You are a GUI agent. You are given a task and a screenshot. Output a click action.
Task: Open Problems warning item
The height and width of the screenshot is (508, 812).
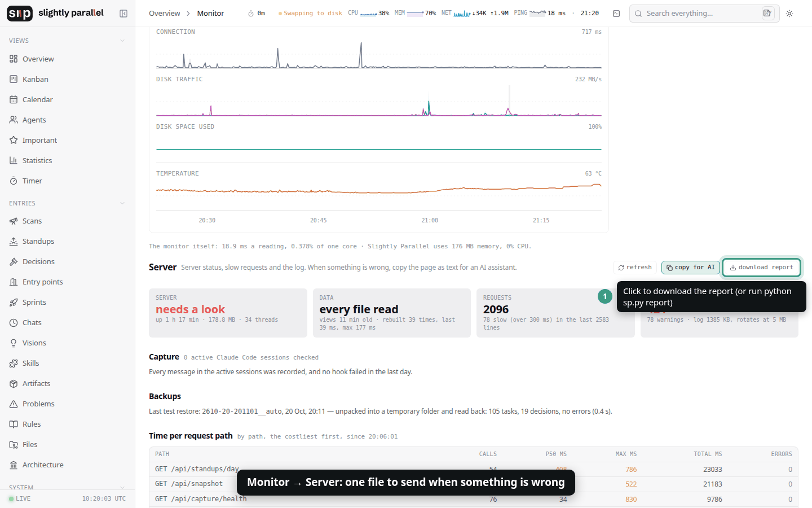click(68, 404)
